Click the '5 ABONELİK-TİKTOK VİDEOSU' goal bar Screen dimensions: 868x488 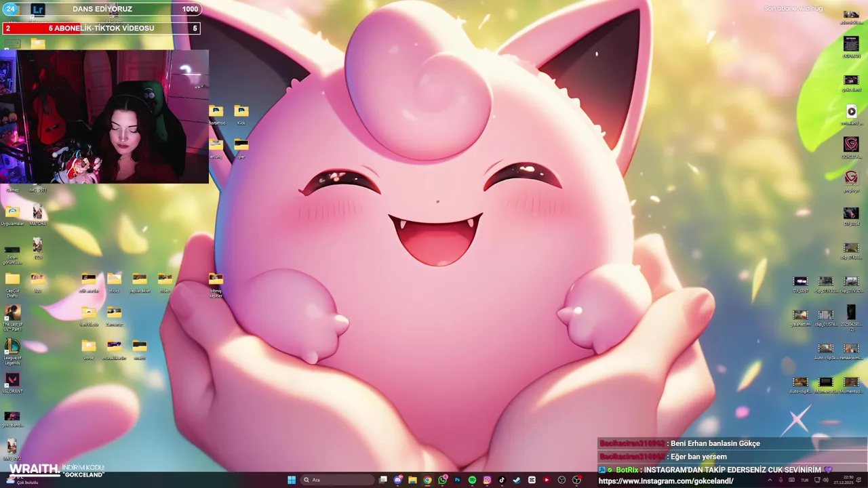[102, 28]
